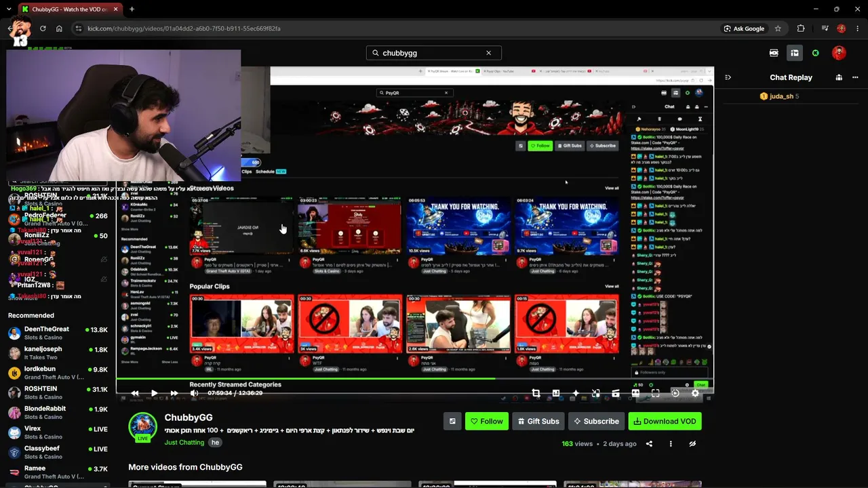Screen dimensions: 868x488
Task: Click the 163 views count
Action: [577, 444]
